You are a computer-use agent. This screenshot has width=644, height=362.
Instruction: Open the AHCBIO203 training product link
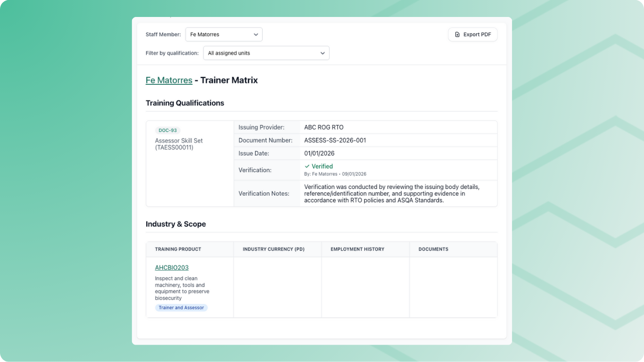(172, 267)
